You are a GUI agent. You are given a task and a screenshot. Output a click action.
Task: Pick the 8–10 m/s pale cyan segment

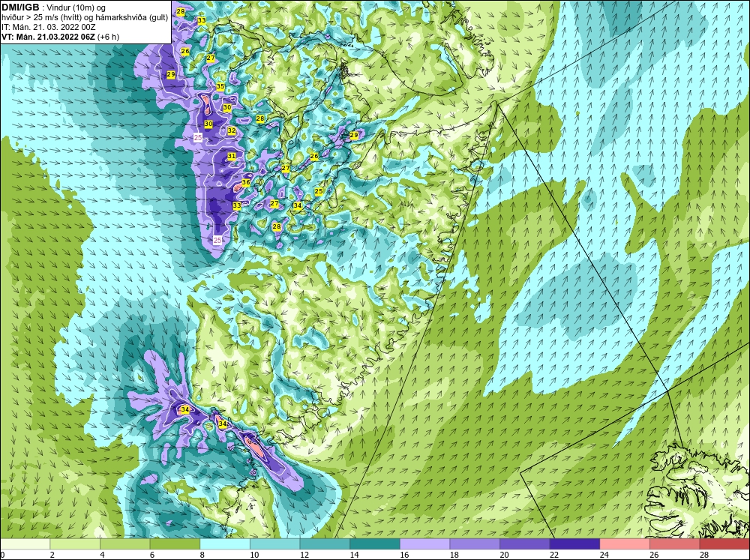(x=225, y=544)
